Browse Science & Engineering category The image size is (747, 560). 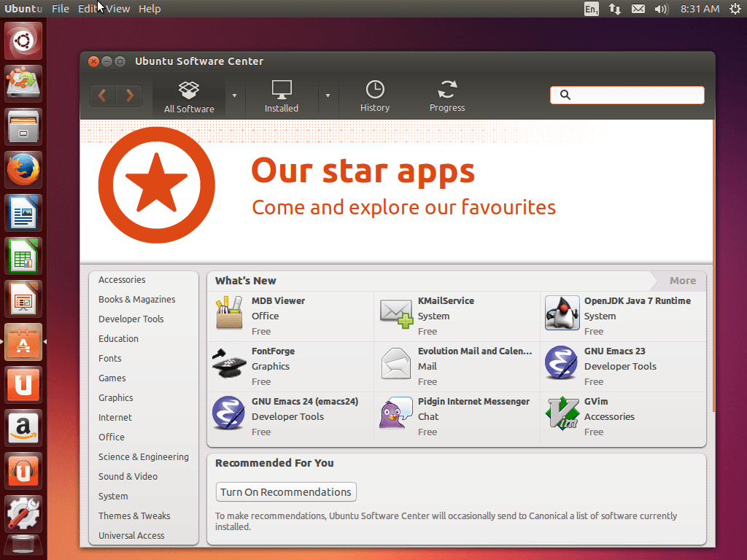click(x=144, y=456)
